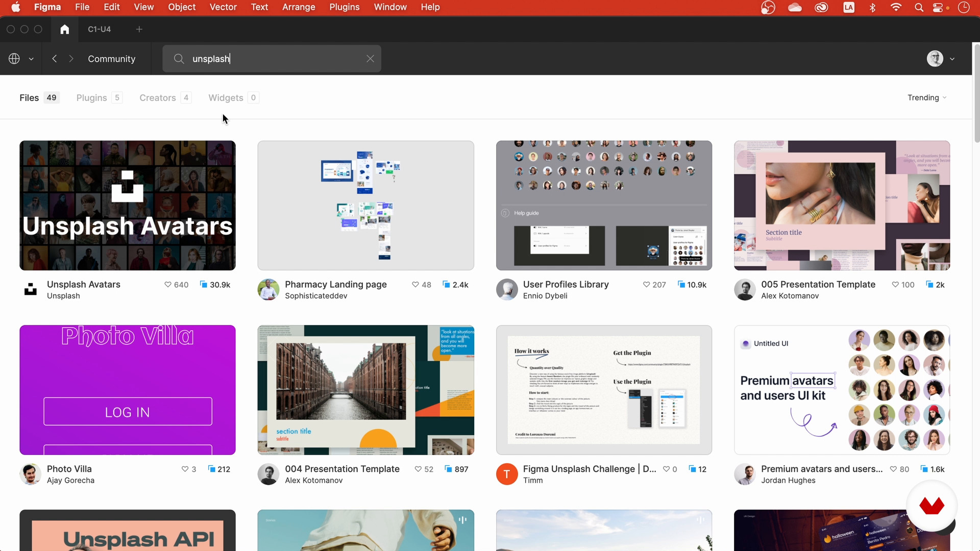The image size is (980, 551).
Task: Open the Plugins menu
Action: pos(344,7)
